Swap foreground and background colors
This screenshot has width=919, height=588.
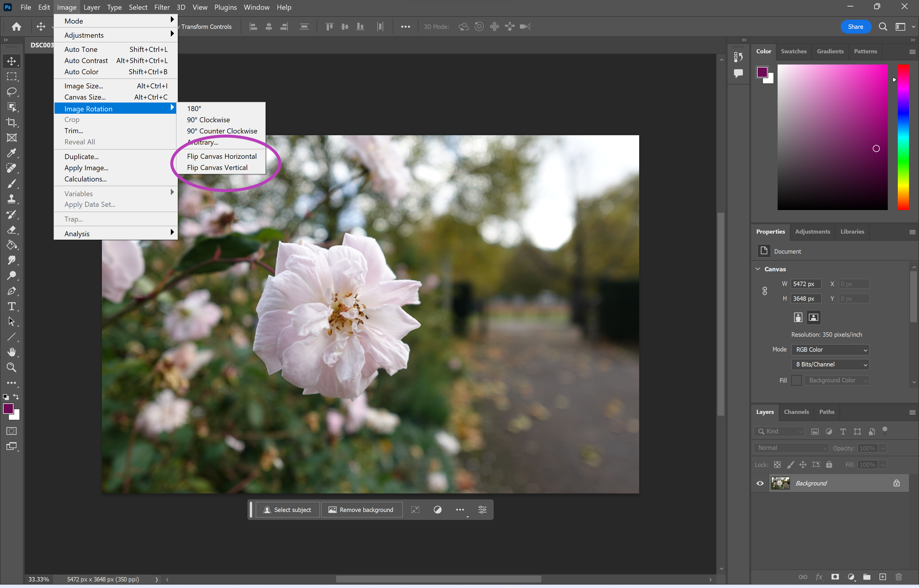click(x=16, y=397)
